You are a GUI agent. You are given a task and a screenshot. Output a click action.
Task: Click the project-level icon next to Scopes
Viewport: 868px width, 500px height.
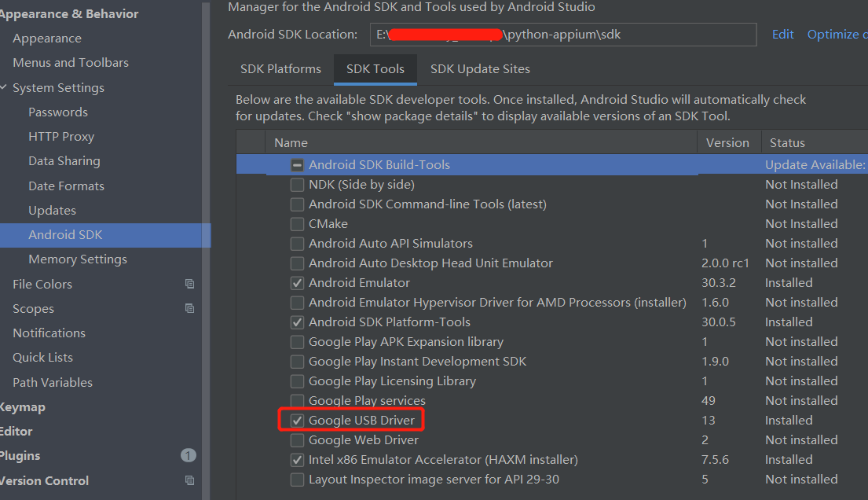point(189,308)
